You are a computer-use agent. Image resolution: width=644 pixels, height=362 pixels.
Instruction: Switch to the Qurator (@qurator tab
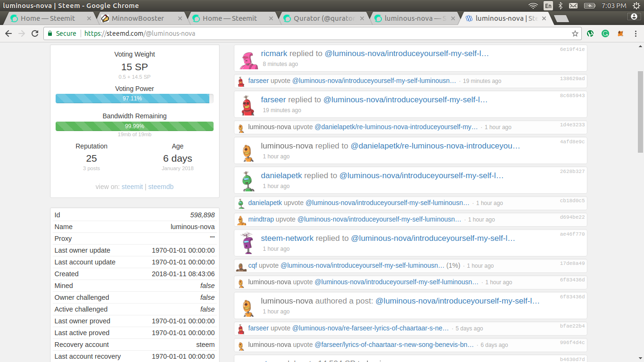point(324,18)
